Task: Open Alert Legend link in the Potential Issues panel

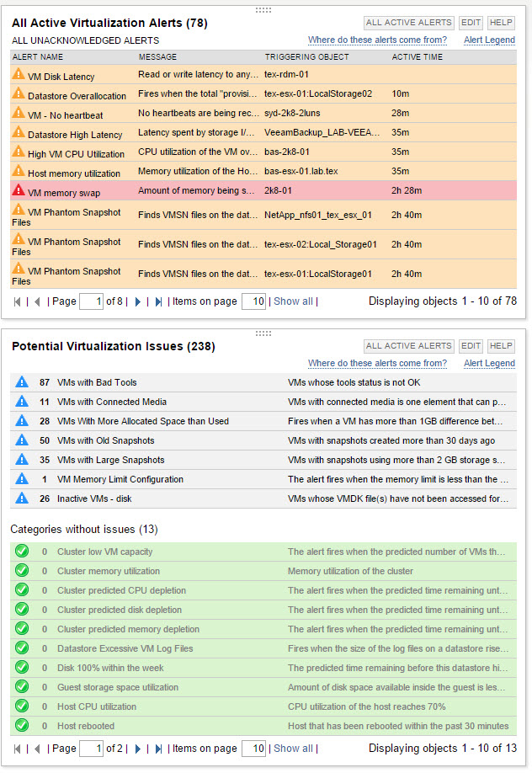Action: coord(489,363)
